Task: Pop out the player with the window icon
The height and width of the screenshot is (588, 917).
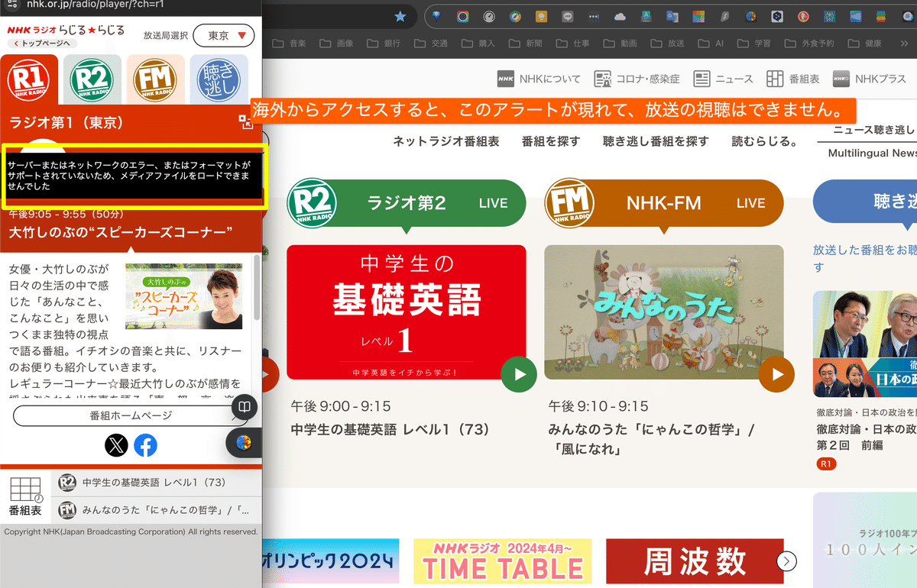Action: pyautogui.click(x=246, y=122)
